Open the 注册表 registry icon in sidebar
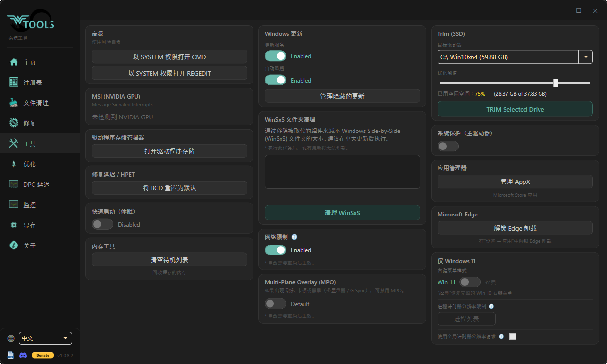607x364 pixels. click(x=14, y=83)
